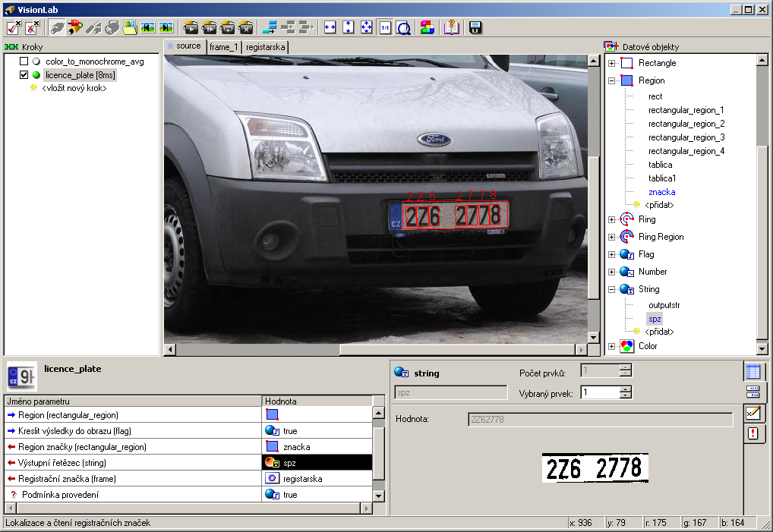Expand the Color data object node

coord(611,346)
